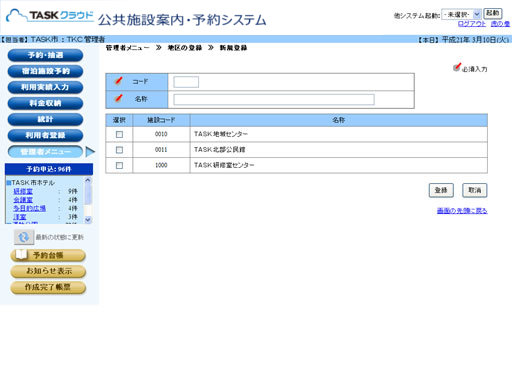The image size is (512, 384).
Task: Click the お知らせ表示 button
Action: [x=48, y=271]
